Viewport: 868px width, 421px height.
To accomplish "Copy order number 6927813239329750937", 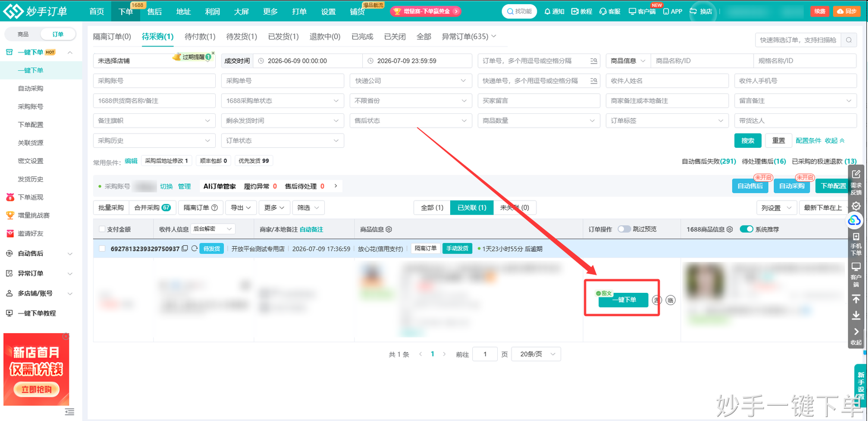I will [185, 248].
